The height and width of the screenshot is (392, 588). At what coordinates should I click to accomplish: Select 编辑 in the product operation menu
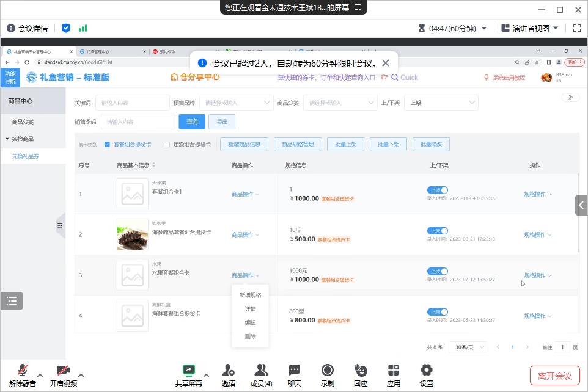click(250, 322)
